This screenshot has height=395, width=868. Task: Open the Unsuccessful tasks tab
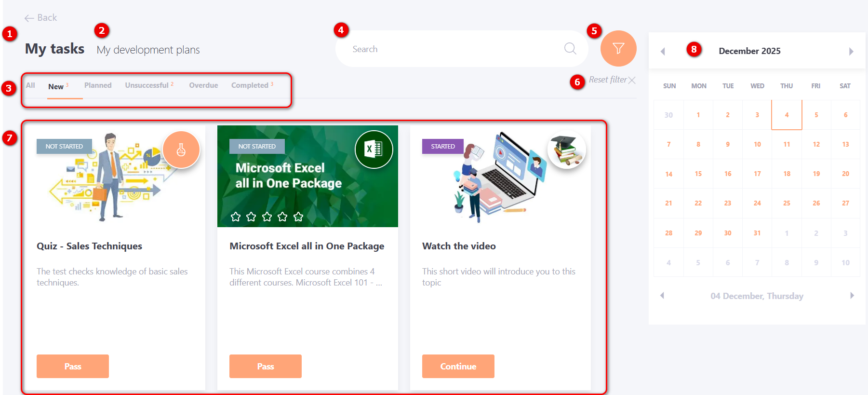(x=147, y=85)
